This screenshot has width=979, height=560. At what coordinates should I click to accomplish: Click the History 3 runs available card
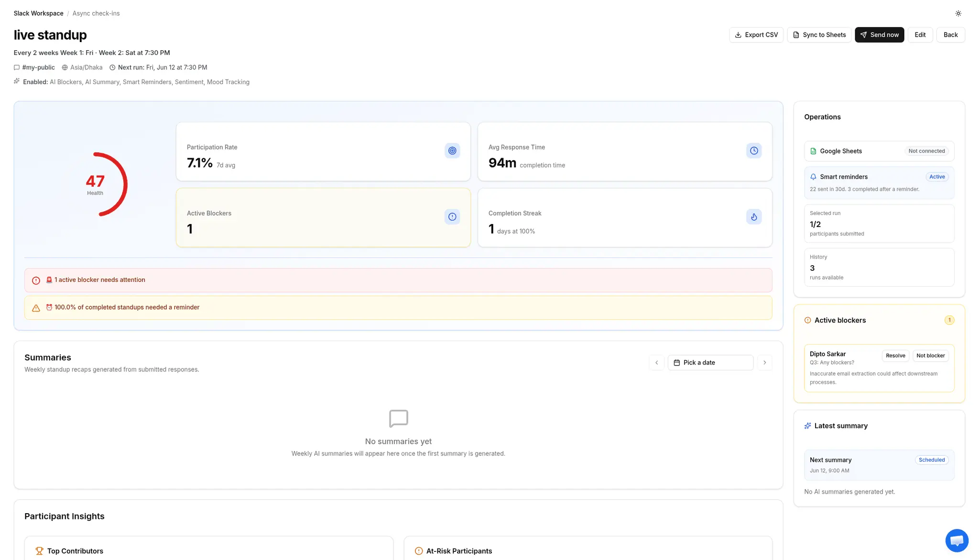tap(879, 267)
